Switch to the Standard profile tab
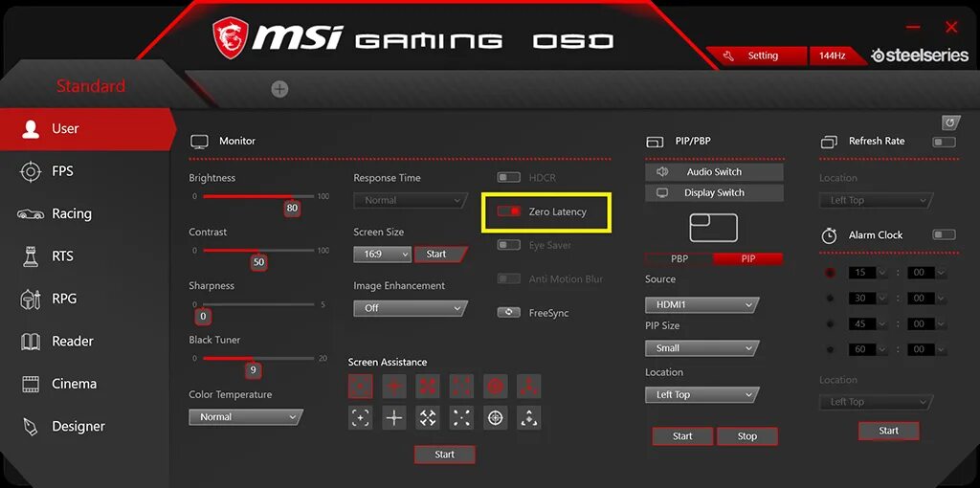Image resolution: width=980 pixels, height=488 pixels. click(91, 86)
